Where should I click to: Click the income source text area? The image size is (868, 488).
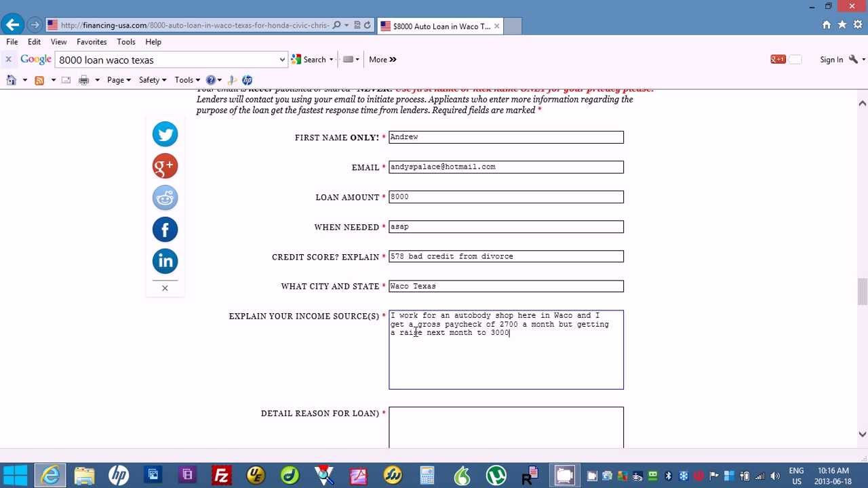point(506,350)
